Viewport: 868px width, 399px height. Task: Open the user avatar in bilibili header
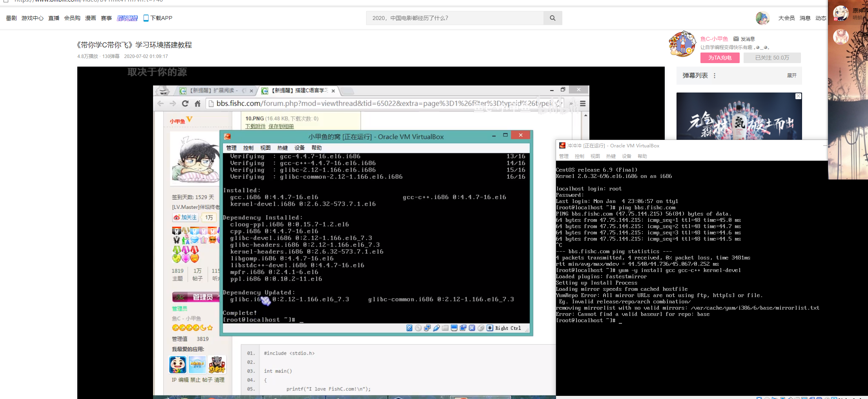click(x=762, y=18)
